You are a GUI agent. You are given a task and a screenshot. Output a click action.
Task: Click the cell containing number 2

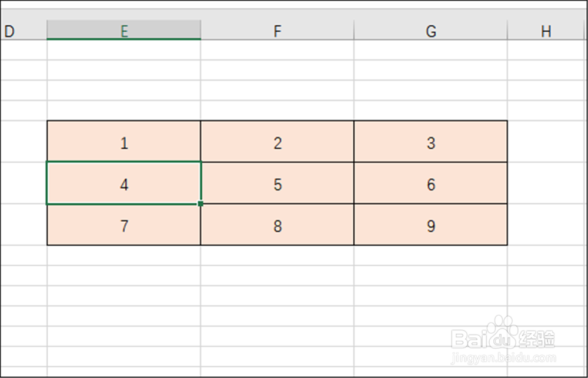click(x=277, y=142)
